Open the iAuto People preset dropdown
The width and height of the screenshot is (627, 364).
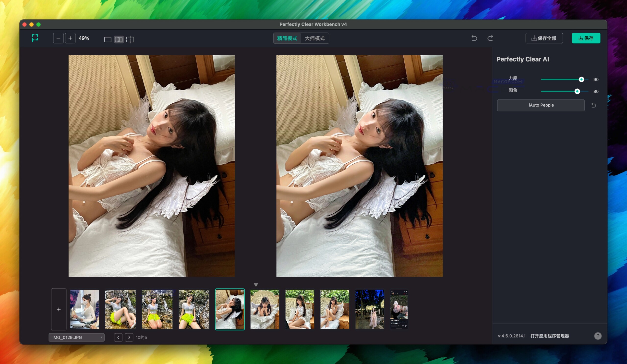tap(541, 105)
